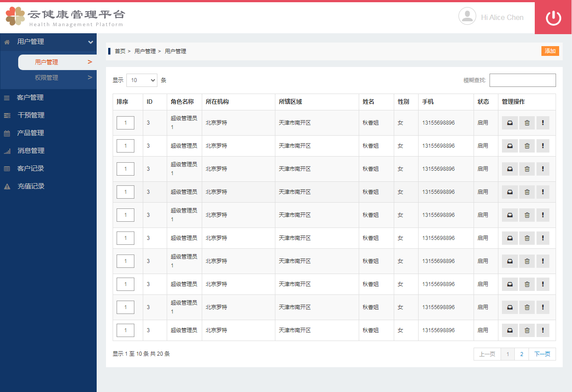The height and width of the screenshot is (392, 572).
Task: Open 产品管理 via its calendar icon
Action: point(6,133)
